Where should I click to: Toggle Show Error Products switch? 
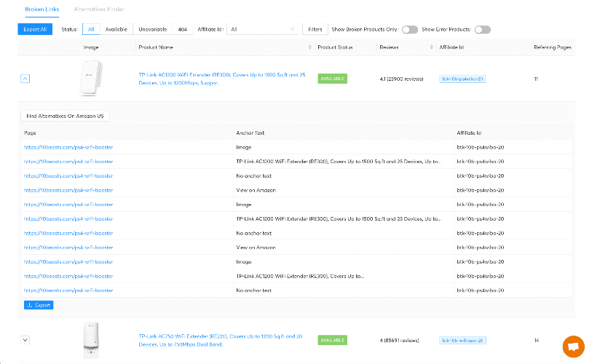[483, 29]
